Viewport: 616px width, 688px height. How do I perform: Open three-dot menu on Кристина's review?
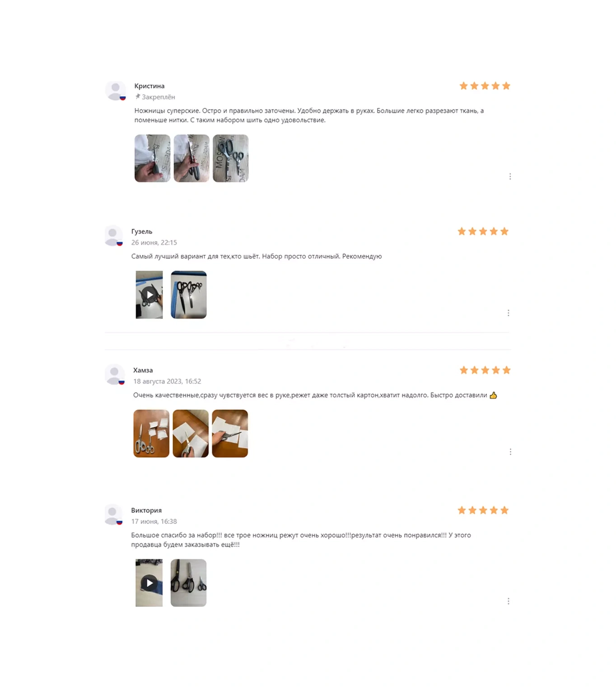point(510,176)
